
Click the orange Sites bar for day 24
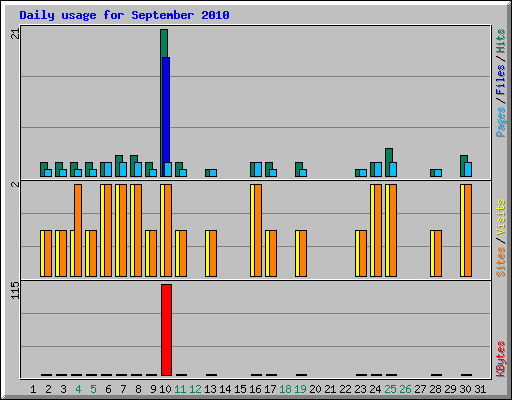tap(378, 230)
